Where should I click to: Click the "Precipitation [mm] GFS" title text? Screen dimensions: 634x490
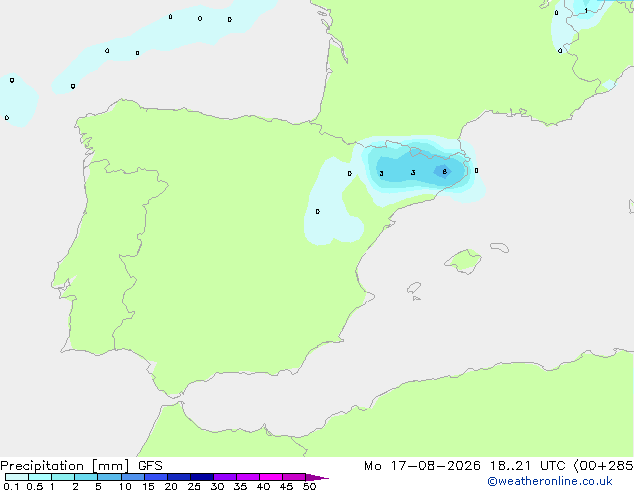(81, 466)
